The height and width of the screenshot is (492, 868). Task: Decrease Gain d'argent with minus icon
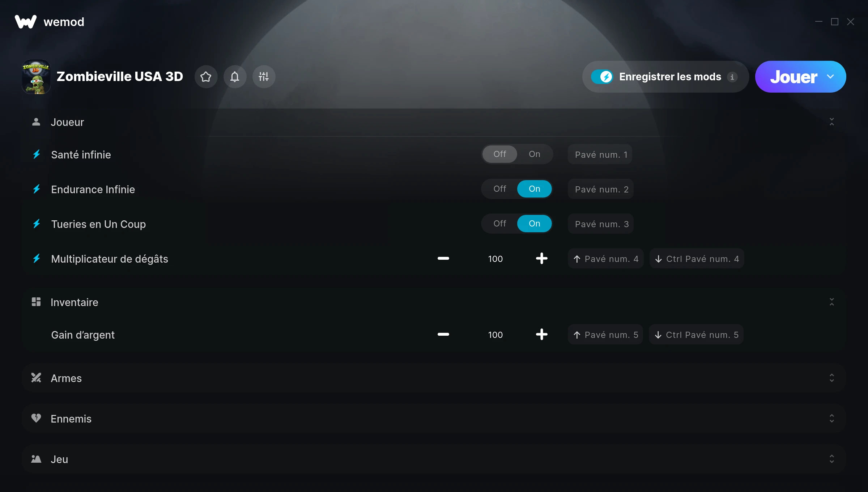tap(443, 335)
